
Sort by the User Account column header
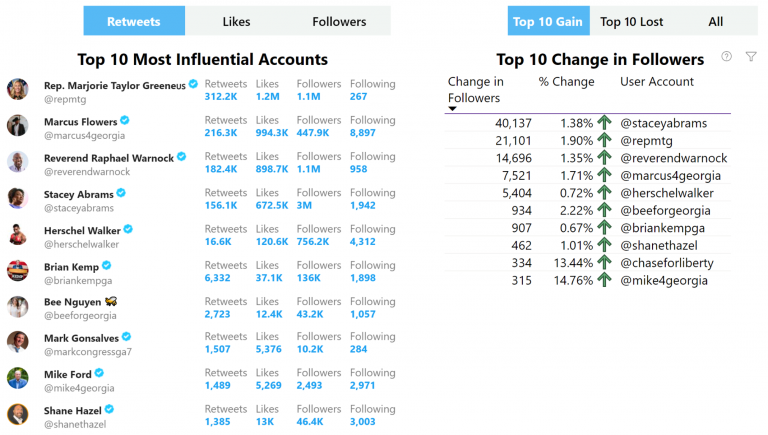pos(657,81)
